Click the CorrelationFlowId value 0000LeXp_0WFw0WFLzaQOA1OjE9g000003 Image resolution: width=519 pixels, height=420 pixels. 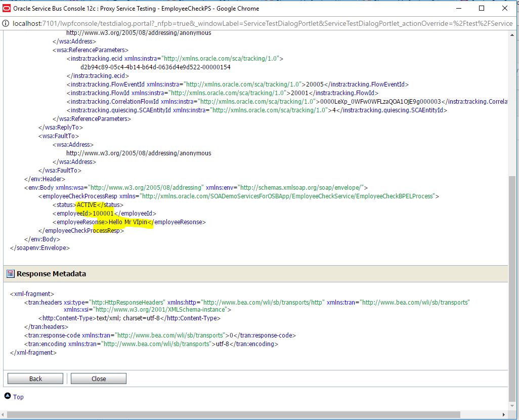point(380,102)
